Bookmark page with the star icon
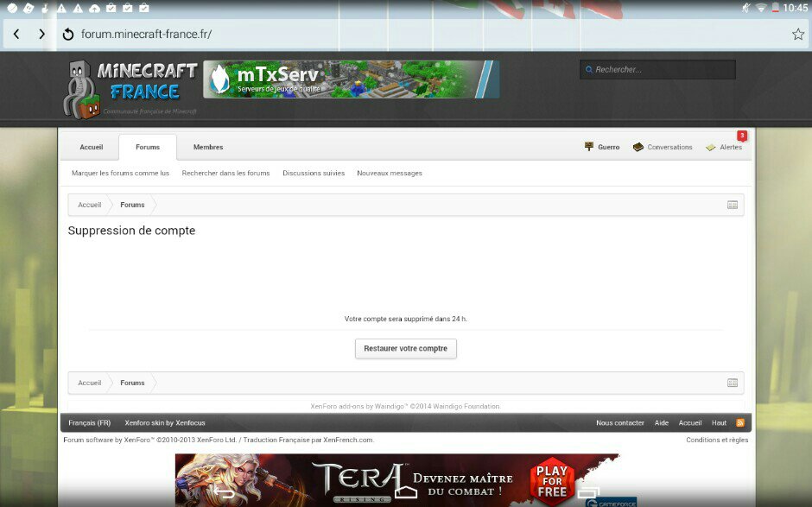 pos(797,35)
